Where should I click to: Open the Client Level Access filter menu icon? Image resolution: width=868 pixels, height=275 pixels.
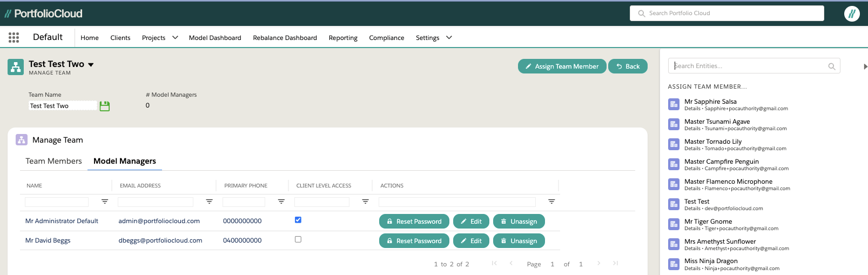366,202
